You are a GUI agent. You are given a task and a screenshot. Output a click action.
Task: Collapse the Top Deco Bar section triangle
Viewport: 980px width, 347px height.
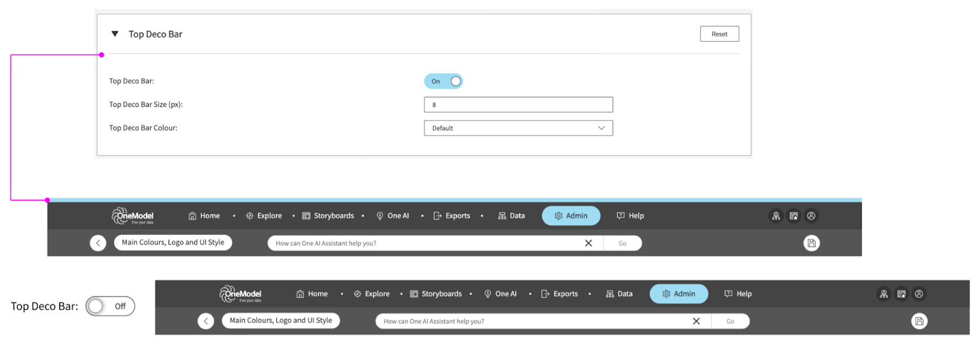coord(115,34)
